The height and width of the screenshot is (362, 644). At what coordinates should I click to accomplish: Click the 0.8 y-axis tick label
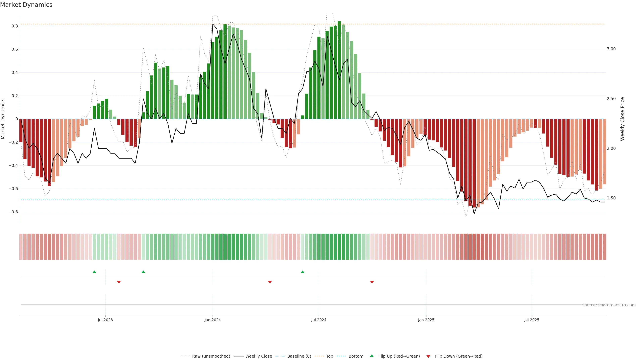(15, 26)
